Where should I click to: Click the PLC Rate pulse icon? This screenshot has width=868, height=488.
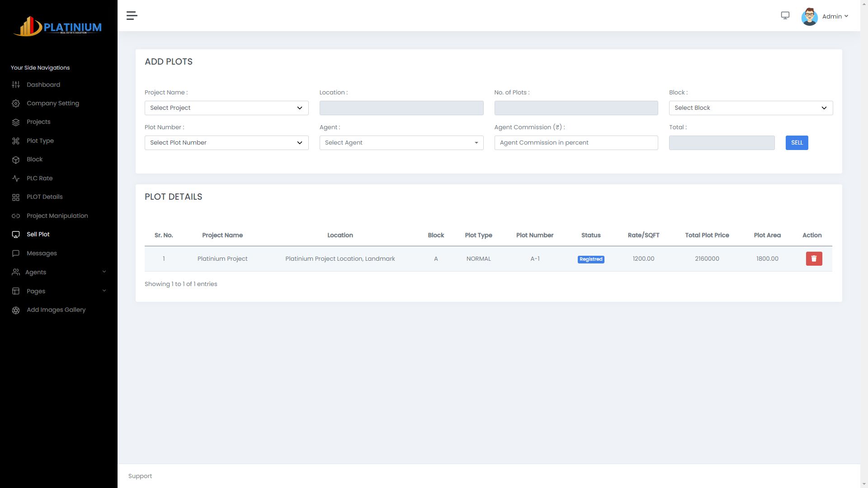16,178
